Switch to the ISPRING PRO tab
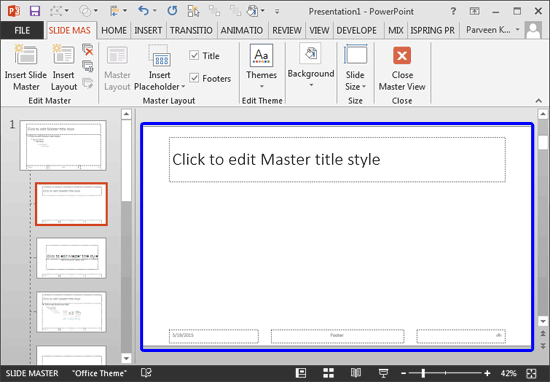550x382 pixels. [x=432, y=31]
